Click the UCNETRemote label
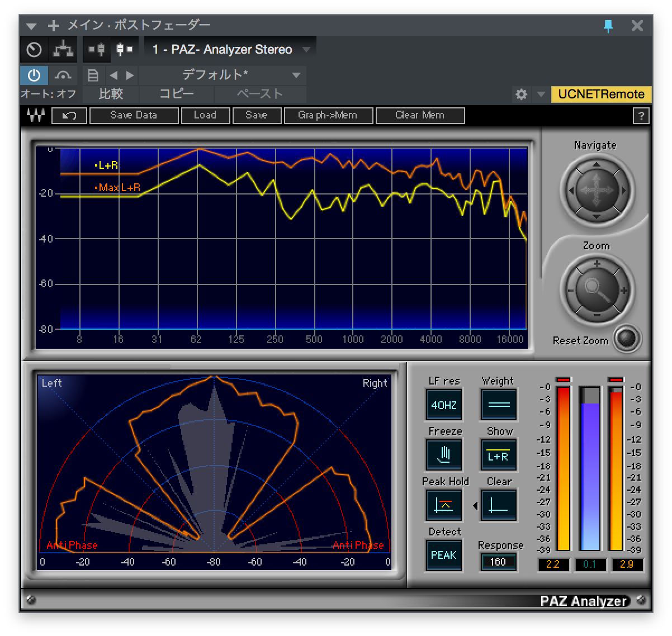Viewport: 672px width, 636px height. (601, 94)
